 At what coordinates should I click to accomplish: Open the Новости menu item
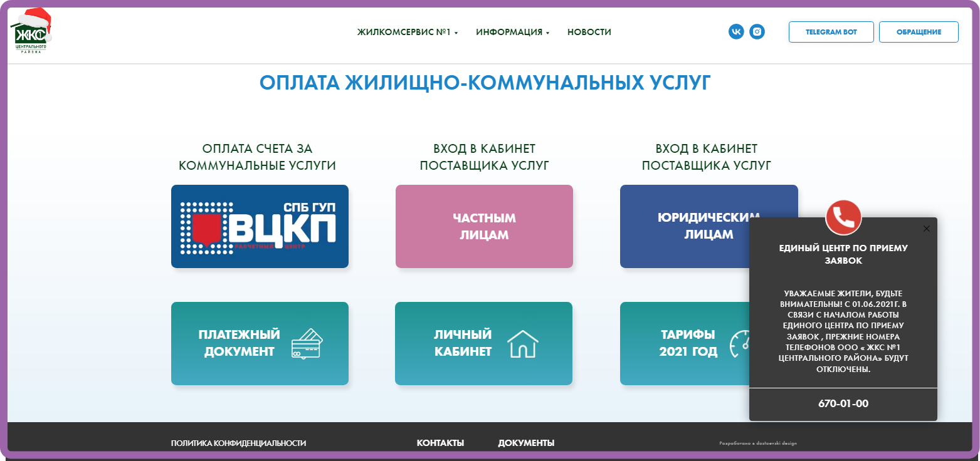[589, 32]
